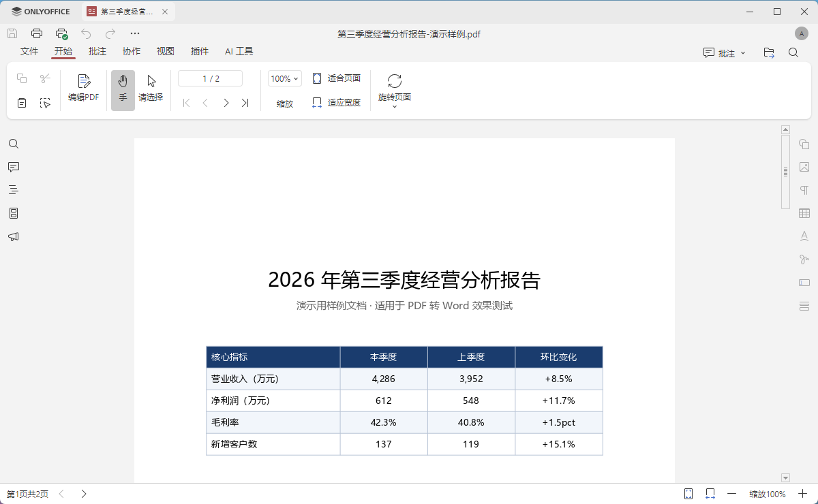The width and height of the screenshot is (818, 504).
Task: Open Shape settings in right sidebar
Action: 804,144
